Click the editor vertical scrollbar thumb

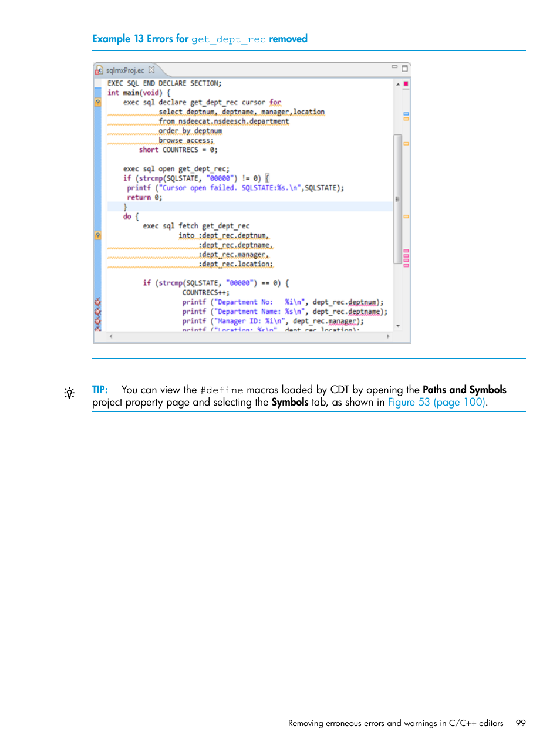(x=397, y=200)
